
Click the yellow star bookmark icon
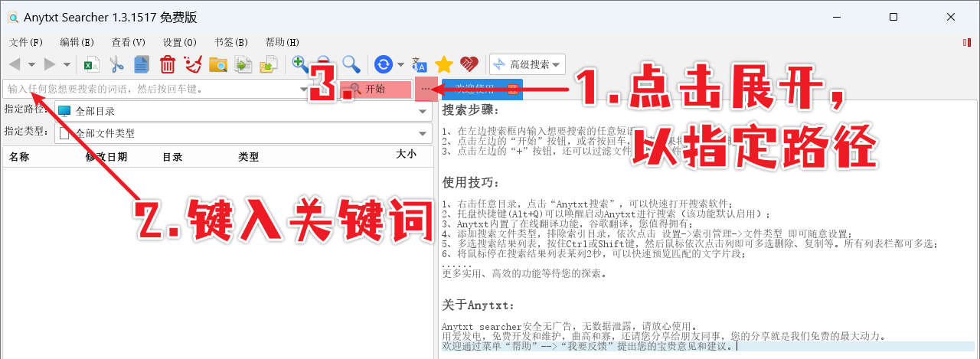[x=444, y=64]
